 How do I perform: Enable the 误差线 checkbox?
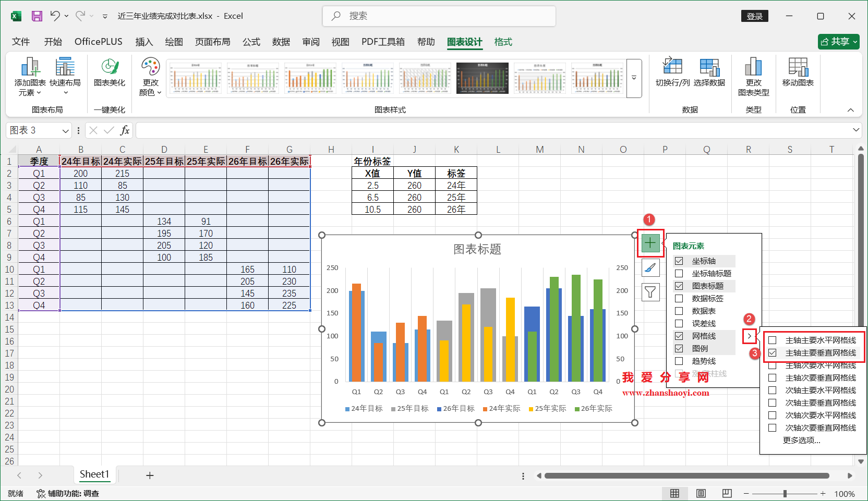tap(679, 324)
